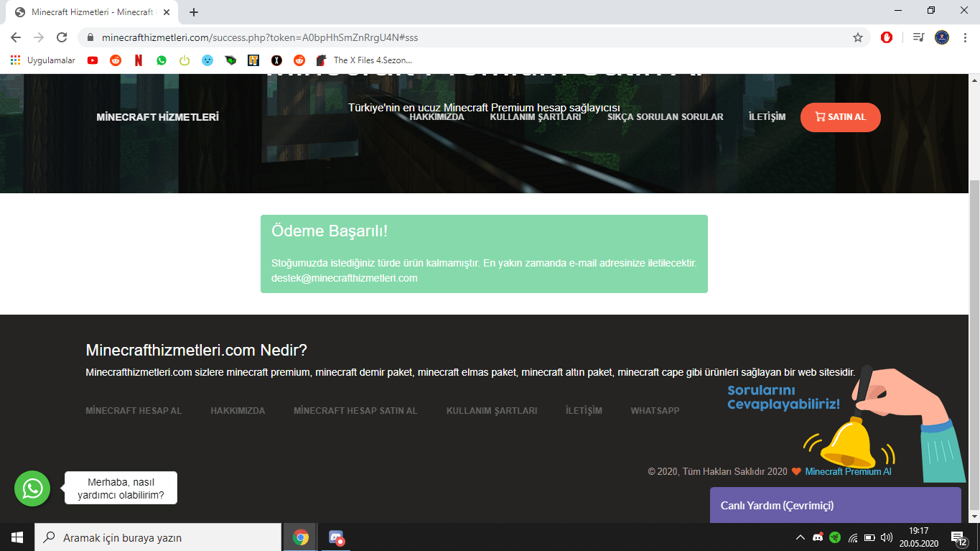Bookmark this page with the star icon
Screen dimensions: 980x551
tap(857, 37)
